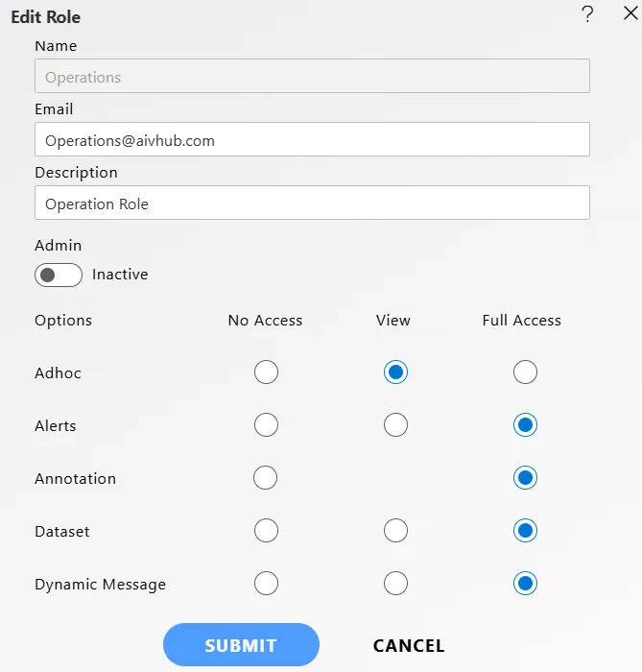Viewport: 642px width, 672px height.
Task: Click the SUBMIT button
Action: (241, 644)
